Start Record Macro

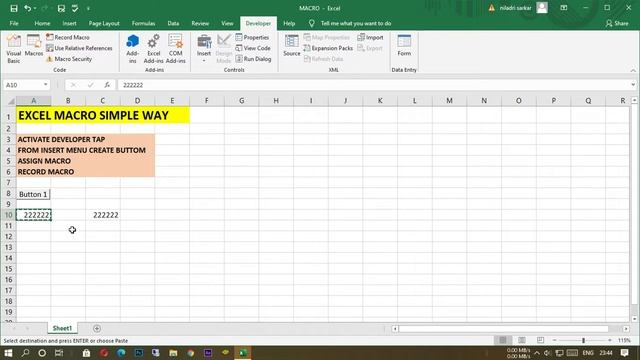point(68,37)
